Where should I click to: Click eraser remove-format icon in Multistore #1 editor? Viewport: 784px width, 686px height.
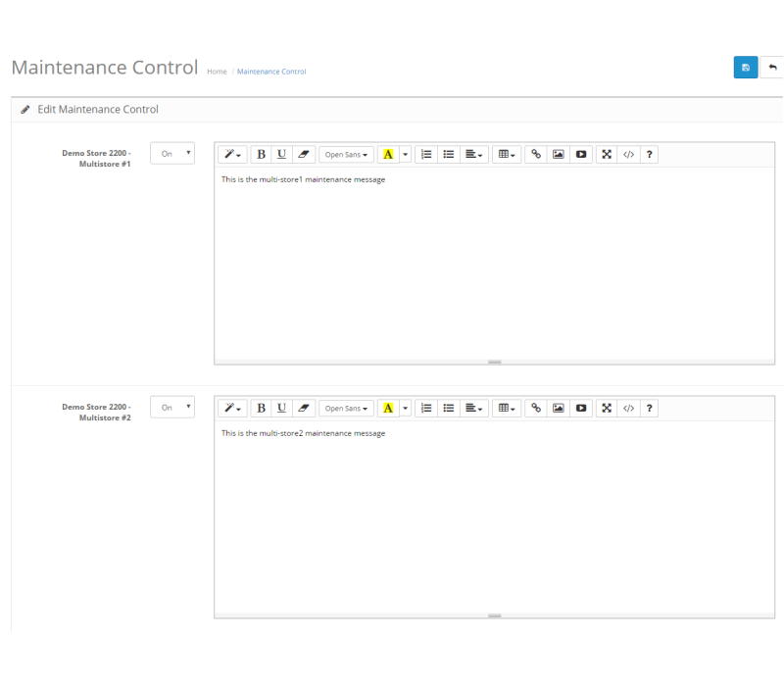point(303,155)
